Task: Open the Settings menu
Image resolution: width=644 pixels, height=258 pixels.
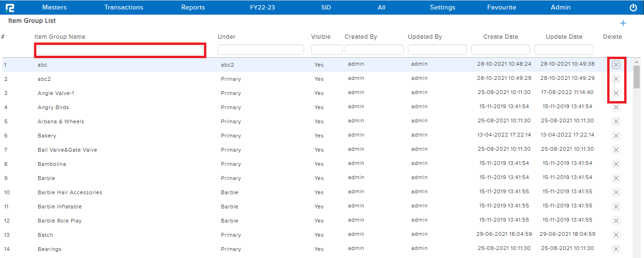Action: (x=442, y=8)
